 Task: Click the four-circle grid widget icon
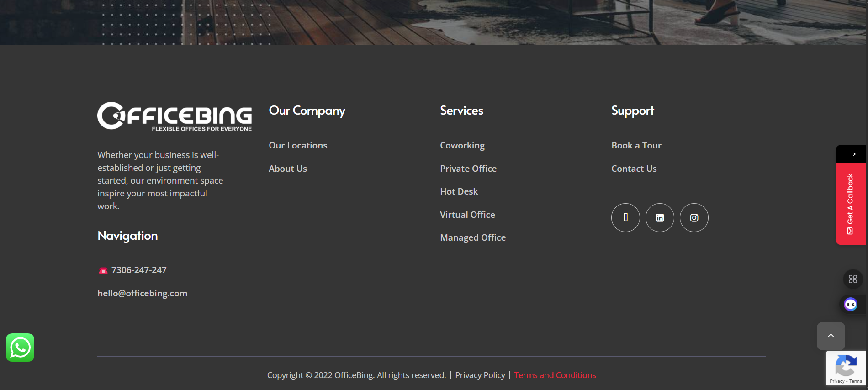tap(852, 279)
